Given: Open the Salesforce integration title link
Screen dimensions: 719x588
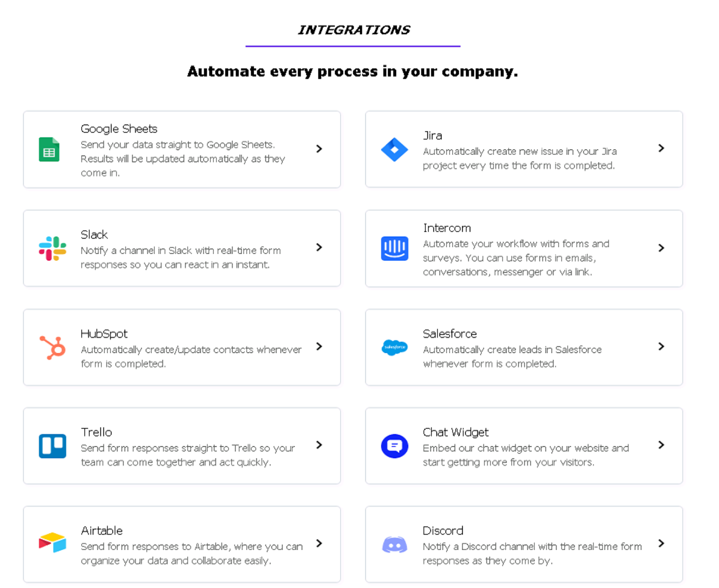Looking at the screenshot, I should (x=450, y=334).
